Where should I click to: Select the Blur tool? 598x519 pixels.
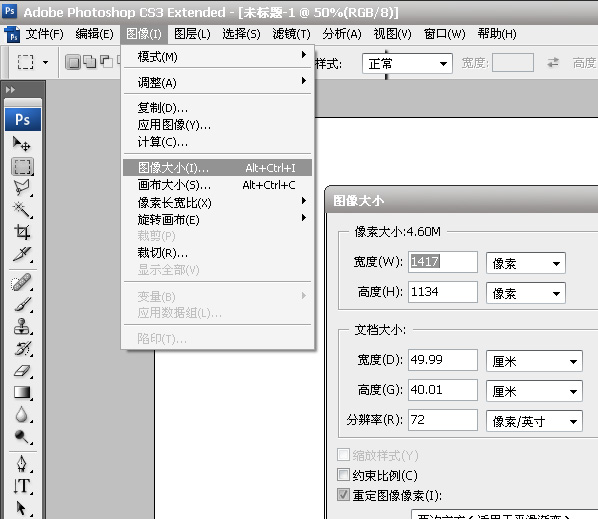(22, 415)
